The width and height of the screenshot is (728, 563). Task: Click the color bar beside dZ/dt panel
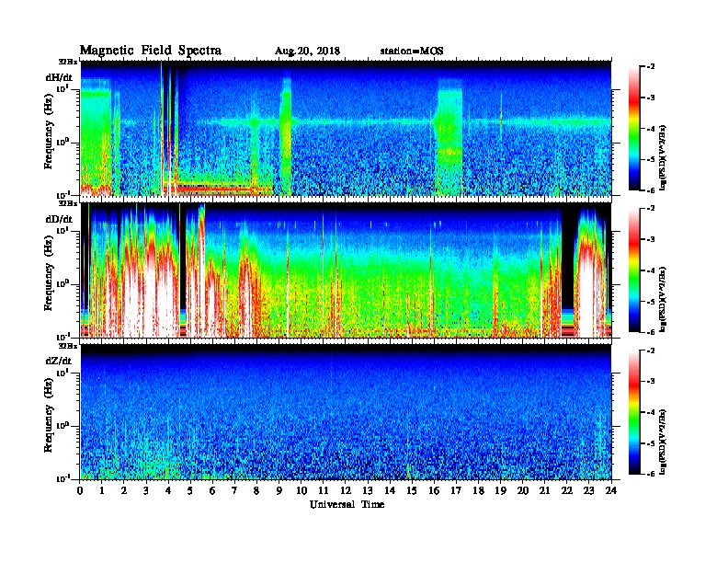[634, 412]
